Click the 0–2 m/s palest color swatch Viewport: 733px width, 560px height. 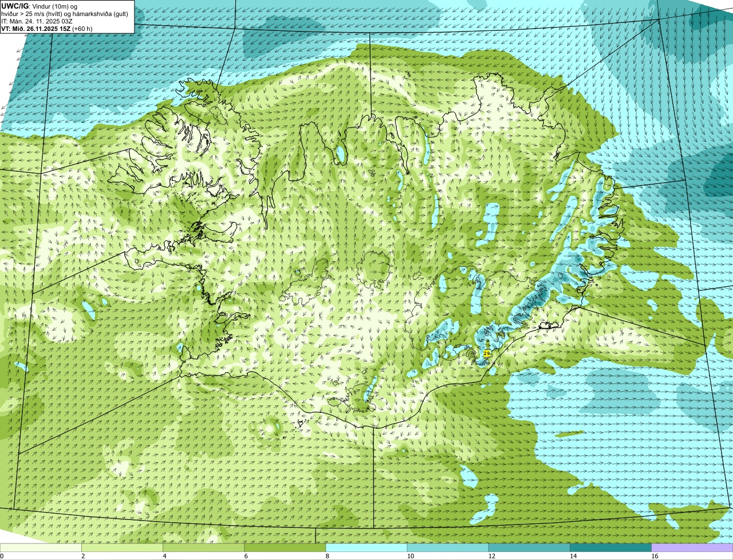[x=41, y=548]
